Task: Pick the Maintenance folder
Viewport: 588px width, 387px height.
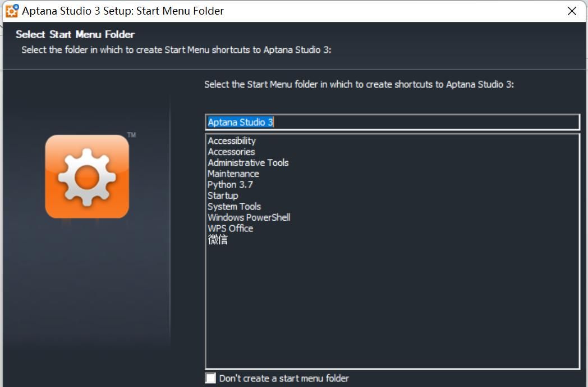Action: coord(233,174)
